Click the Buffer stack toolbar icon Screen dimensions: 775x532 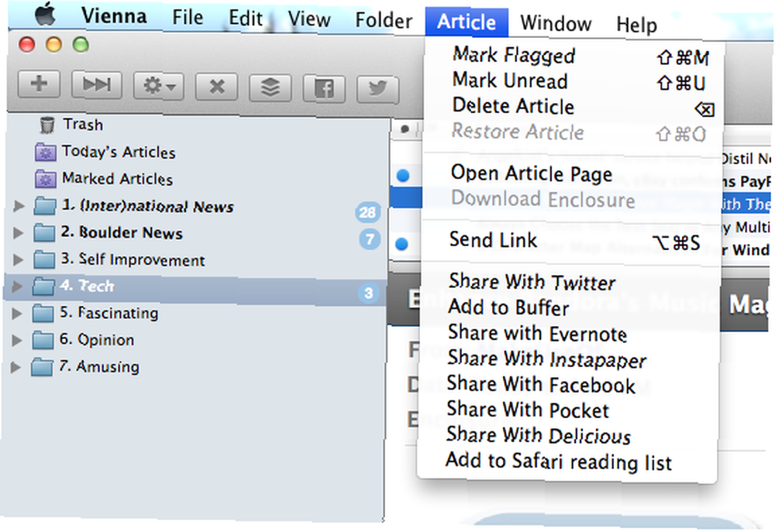coord(270,88)
